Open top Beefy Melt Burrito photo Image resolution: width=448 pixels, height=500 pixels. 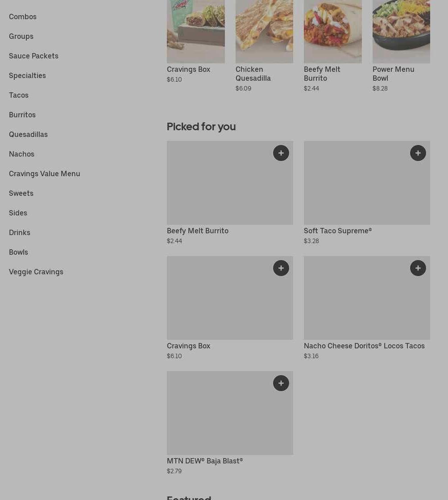[333, 31]
